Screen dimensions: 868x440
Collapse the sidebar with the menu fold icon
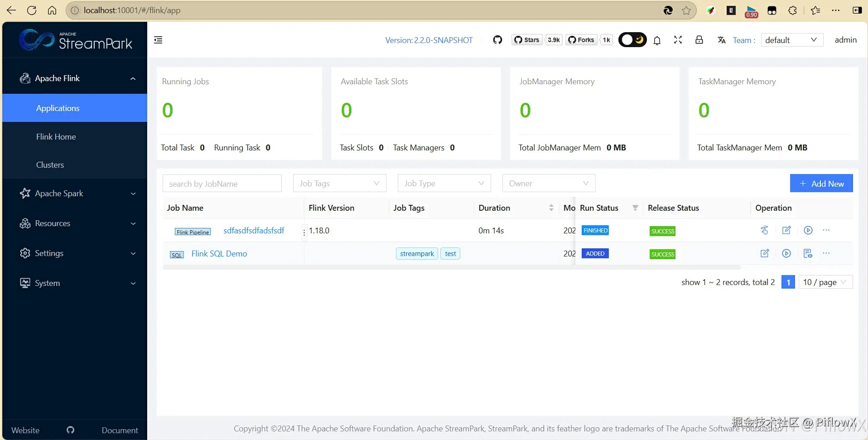click(x=158, y=40)
